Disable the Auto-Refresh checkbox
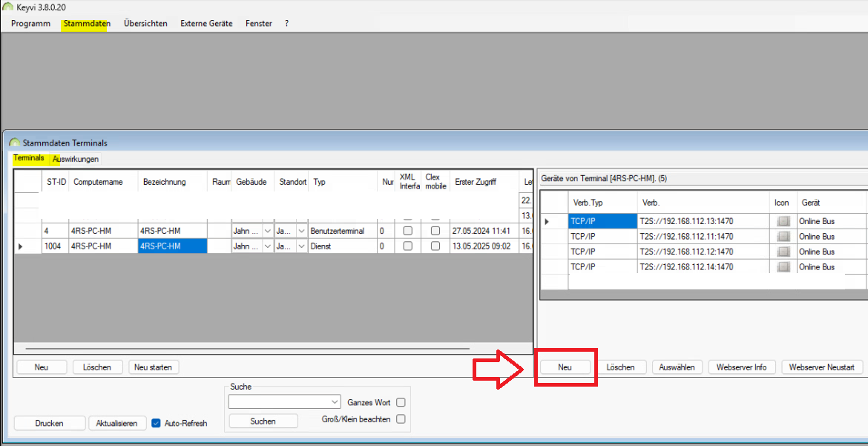Image resolution: width=868 pixels, height=446 pixels. [156, 423]
